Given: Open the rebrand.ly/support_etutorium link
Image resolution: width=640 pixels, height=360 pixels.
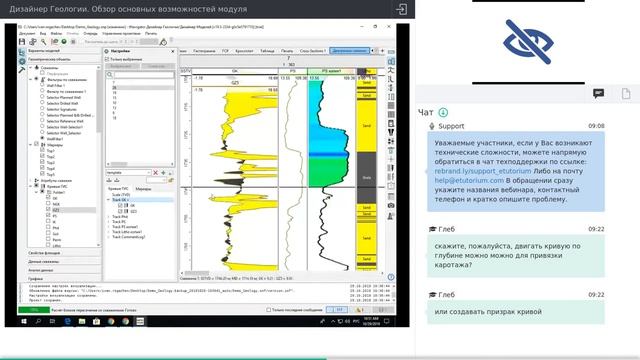Looking at the screenshot, I should [482, 171].
